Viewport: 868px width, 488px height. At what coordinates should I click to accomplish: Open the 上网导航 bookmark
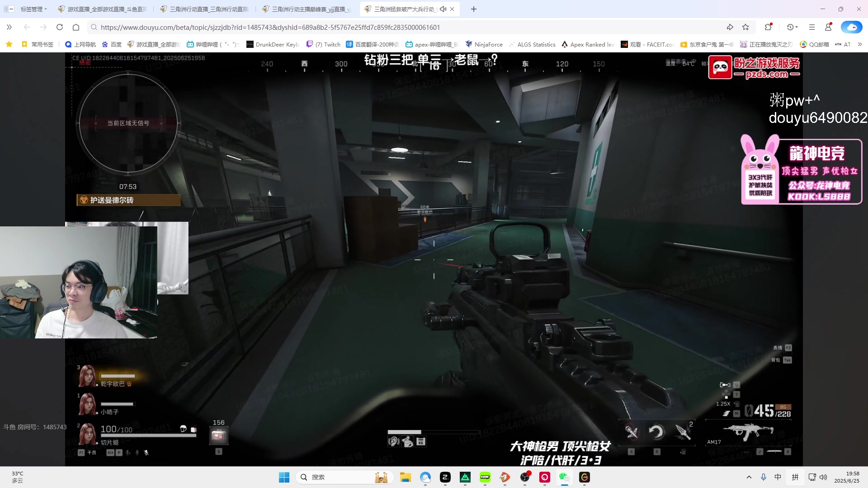(x=80, y=44)
